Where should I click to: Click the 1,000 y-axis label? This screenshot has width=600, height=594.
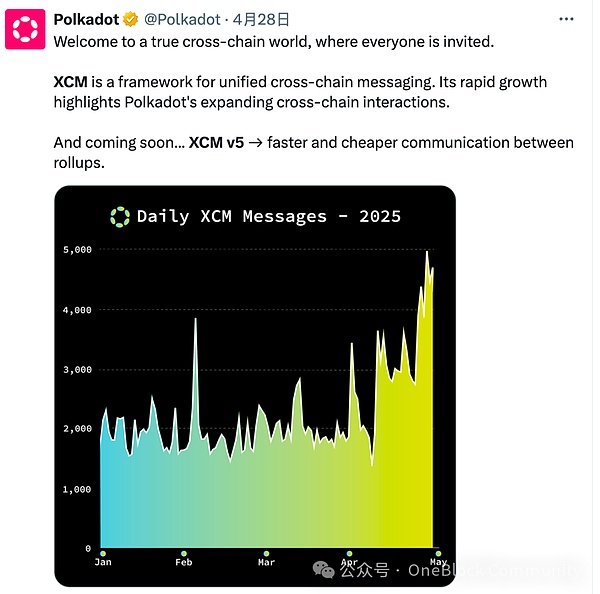click(77, 489)
